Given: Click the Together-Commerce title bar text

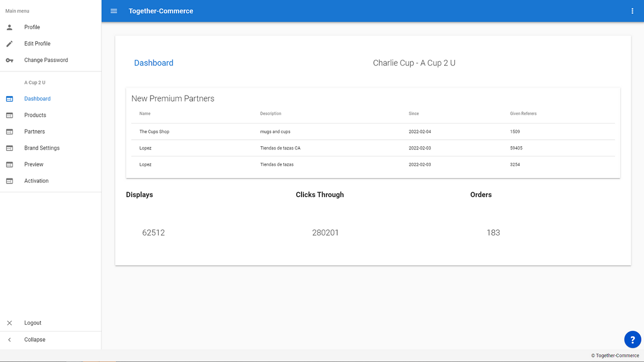Looking at the screenshot, I should 161,11.
